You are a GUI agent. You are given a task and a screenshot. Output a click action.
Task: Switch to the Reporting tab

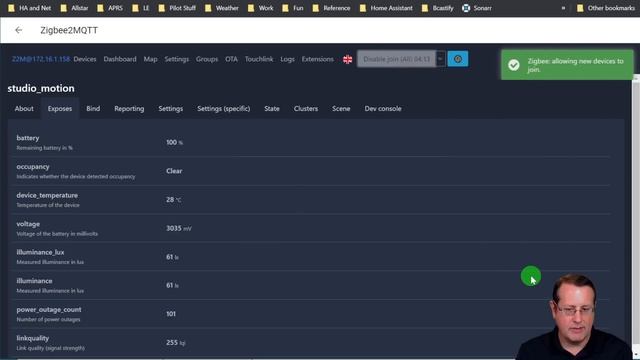tap(129, 109)
